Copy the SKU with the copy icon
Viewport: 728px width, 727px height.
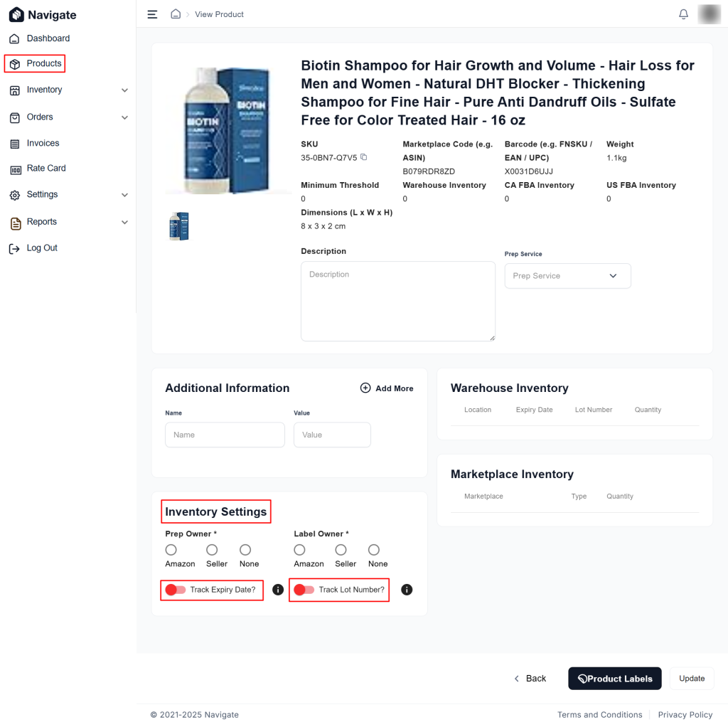click(x=364, y=157)
